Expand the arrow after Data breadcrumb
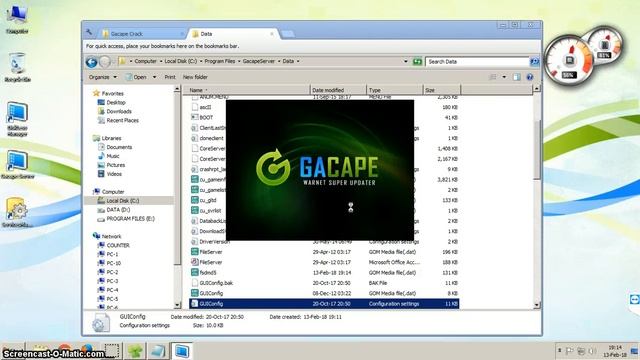The height and width of the screenshot is (360, 640). [298, 61]
